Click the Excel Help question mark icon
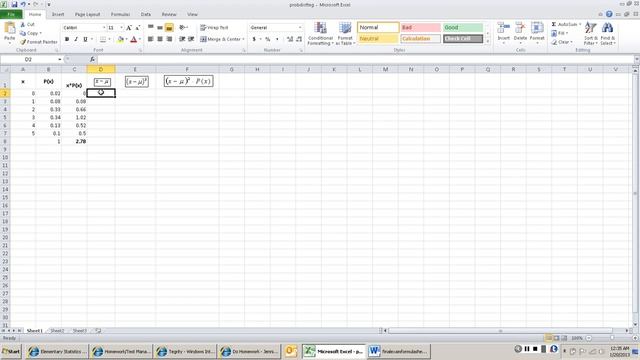Screen dimensions: 640x360 click(609, 14)
